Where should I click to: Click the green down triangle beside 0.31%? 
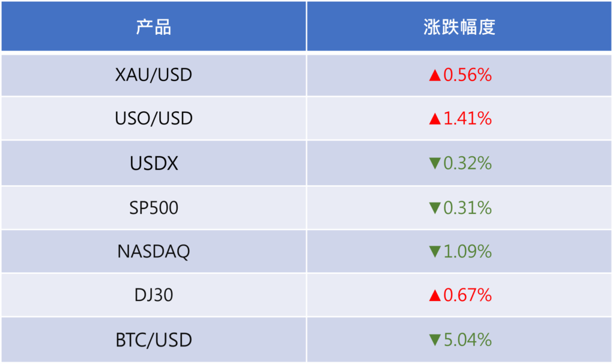pos(435,208)
